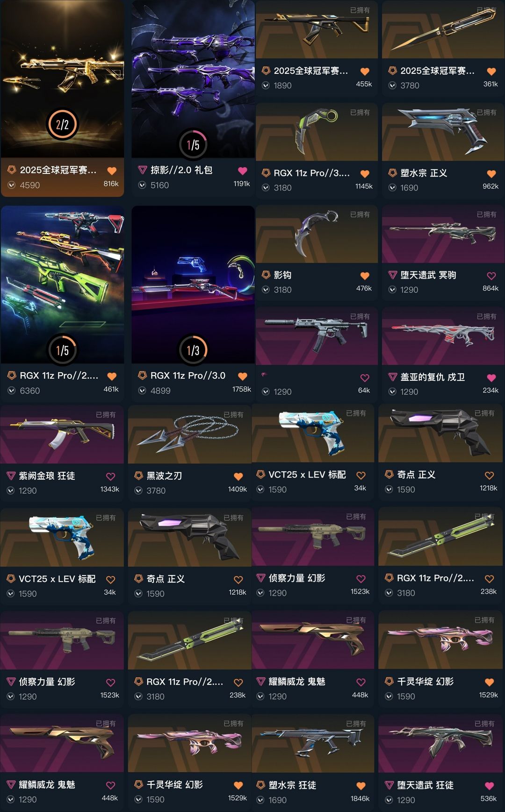Screen dimensions: 505x812
Task: Click the heart icon on 黑波之刃
Action: 238,477
